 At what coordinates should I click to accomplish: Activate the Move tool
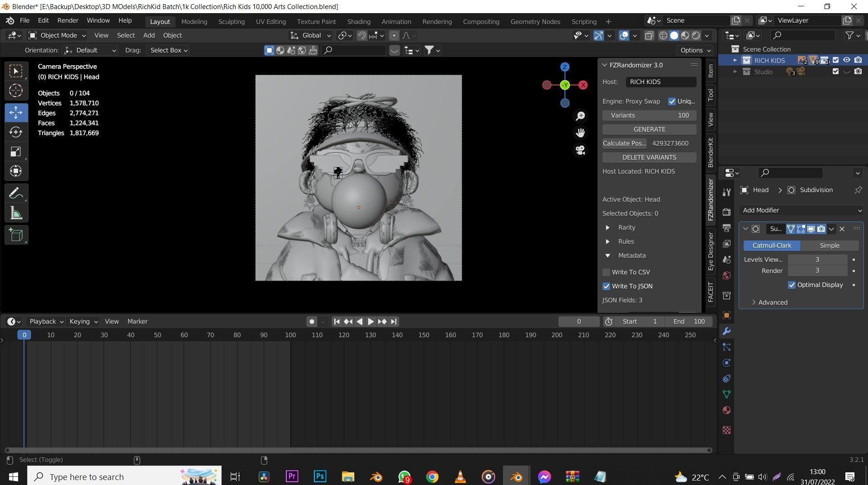coord(16,113)
